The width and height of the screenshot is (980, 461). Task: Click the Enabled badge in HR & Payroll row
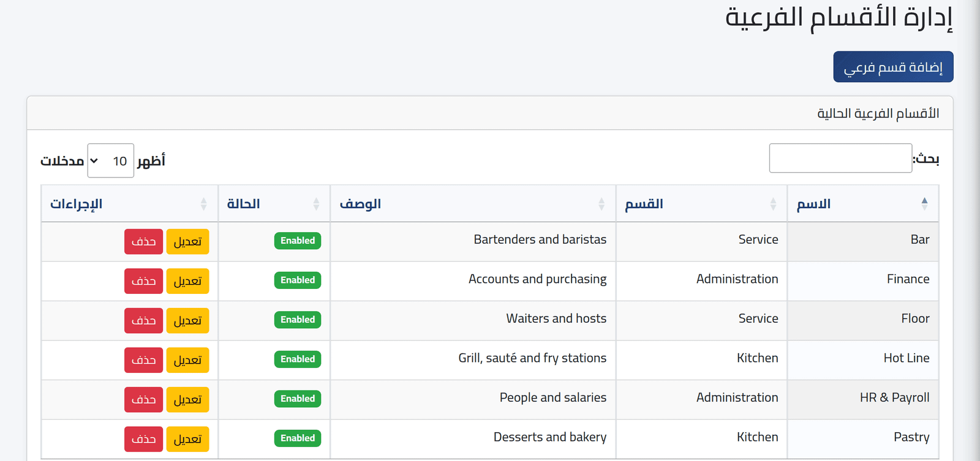coord(298,399)
